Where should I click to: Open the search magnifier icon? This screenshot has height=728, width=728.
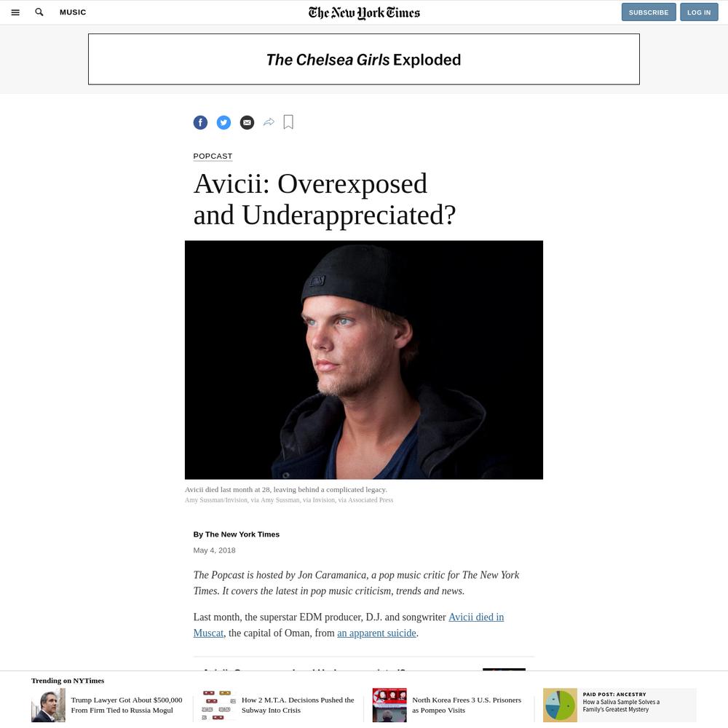(39, 12)
